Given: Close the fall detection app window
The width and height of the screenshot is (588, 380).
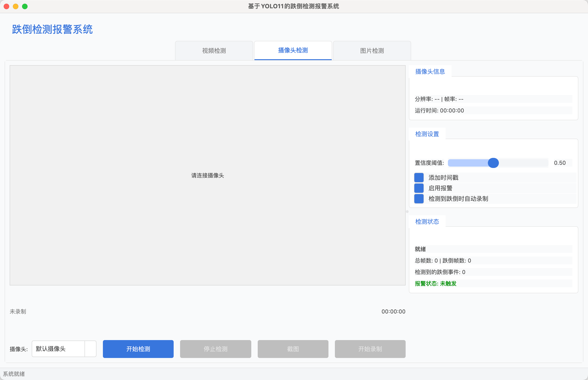Looking at the screenshot, I should click(6, 6).
